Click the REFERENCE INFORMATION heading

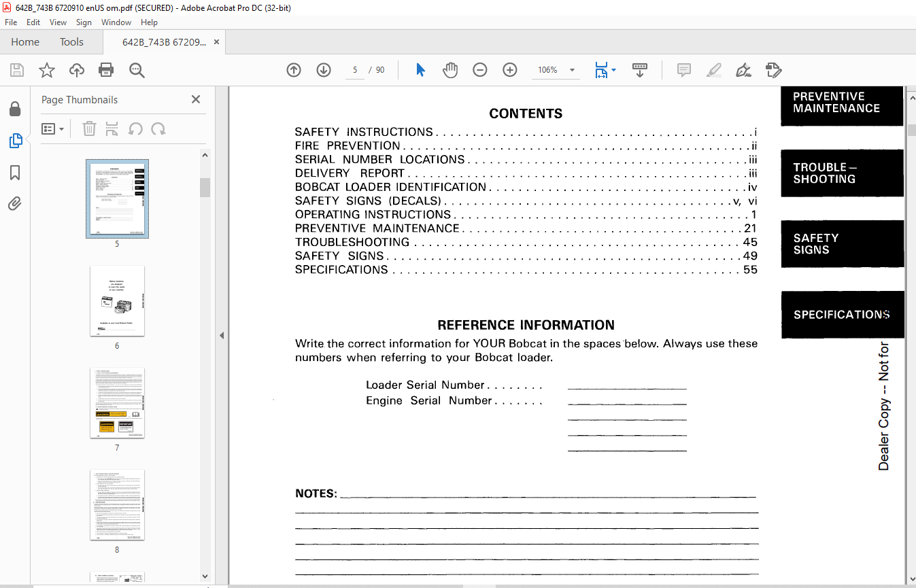pyautogui.click(x=526, y=325)
